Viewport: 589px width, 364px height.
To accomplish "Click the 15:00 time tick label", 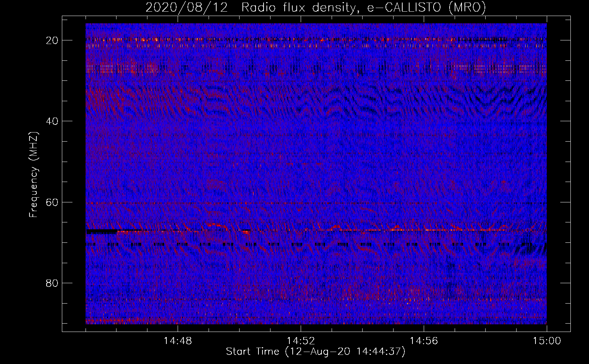I will point(547,341).
